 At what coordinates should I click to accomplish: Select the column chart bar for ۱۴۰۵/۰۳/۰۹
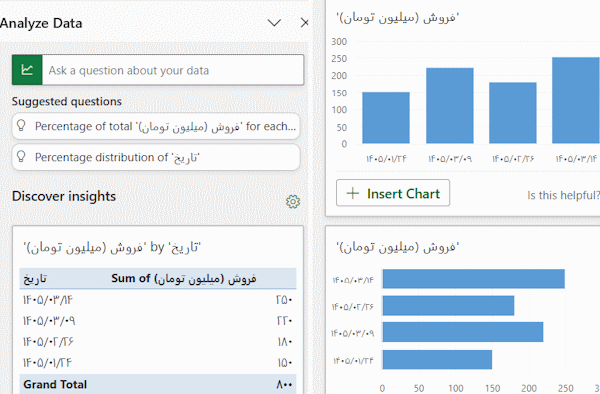[x=450, y=106]
